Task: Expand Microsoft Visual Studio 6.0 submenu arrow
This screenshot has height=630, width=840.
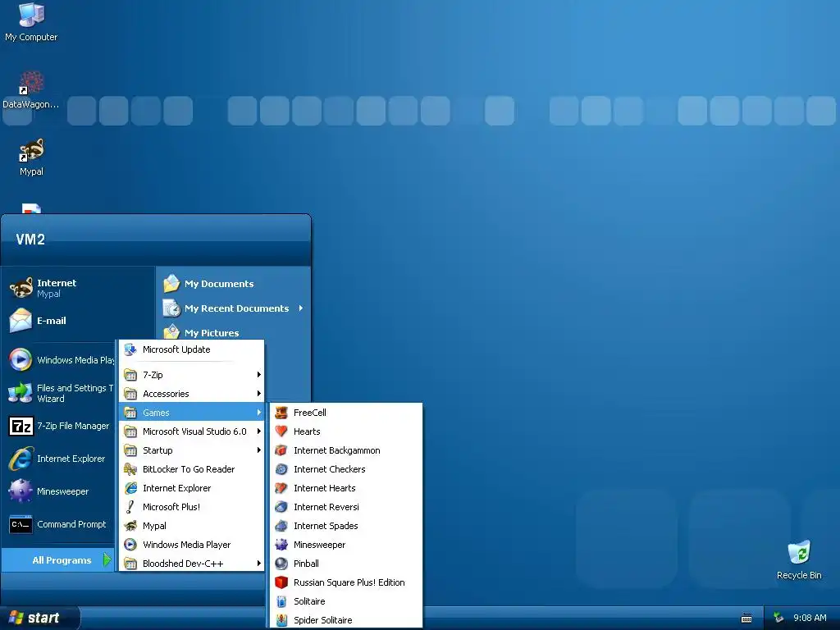Action: [x=258, y=431]
